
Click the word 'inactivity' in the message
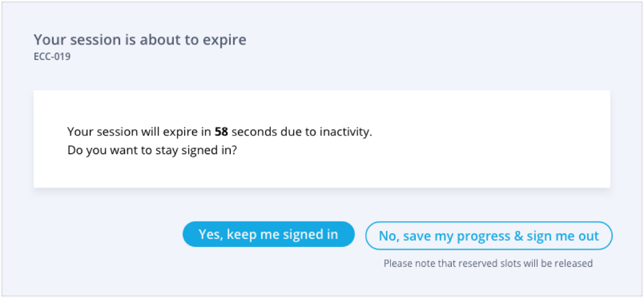pyautogui.click(x=347, y=132)
